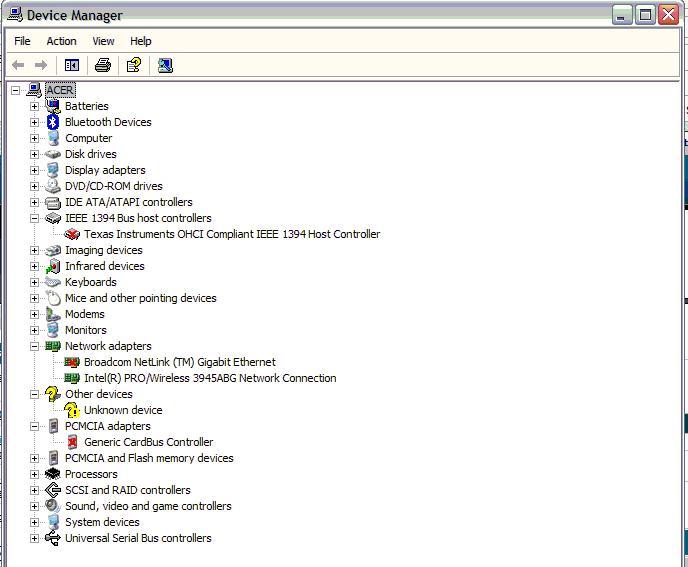The height and width of the screenshot is (567, 688).
Task: Click the DVD/CD-ROM drives icon
Action: pos(53,186)
